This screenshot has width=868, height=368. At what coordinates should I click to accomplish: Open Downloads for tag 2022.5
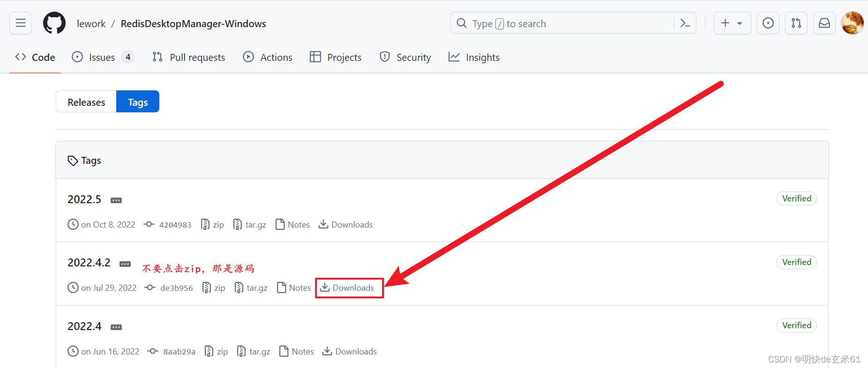click(x=346, y=225)
